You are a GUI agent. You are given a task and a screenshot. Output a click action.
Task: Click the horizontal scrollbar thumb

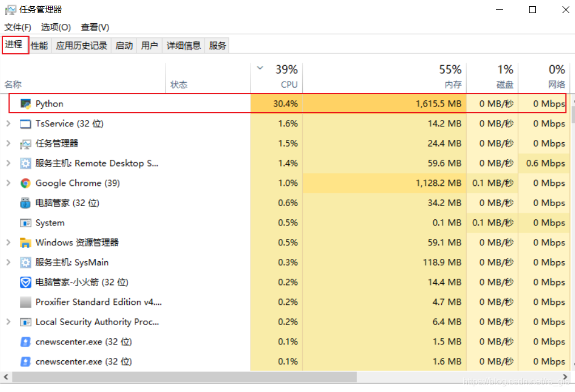(x=184, y=377)
